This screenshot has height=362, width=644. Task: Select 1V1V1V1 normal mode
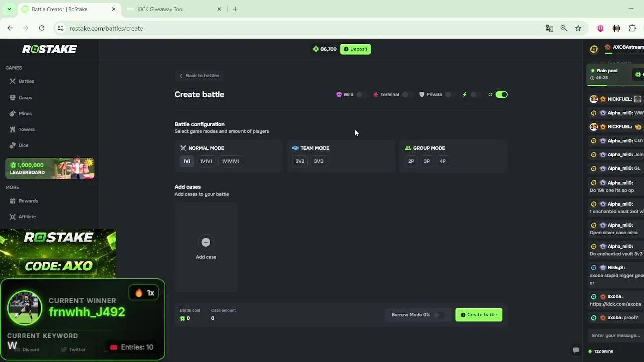pos(230,161)
